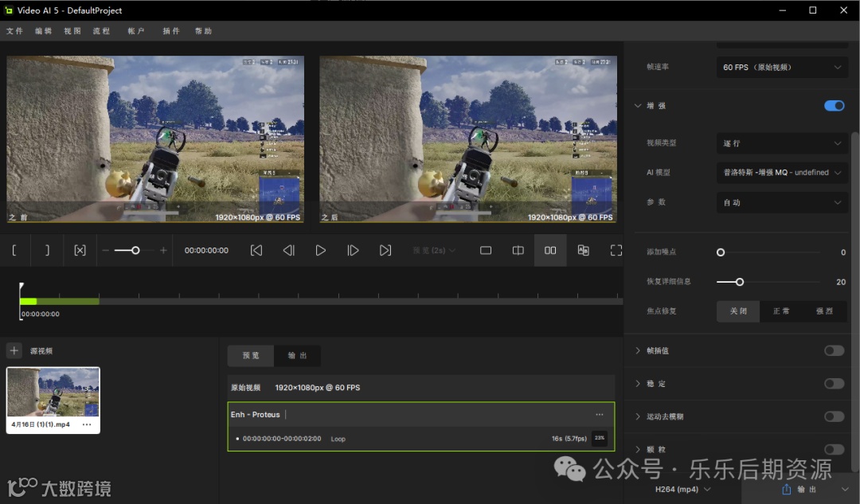The height and width of the screenshot is (504, 860).
Task: Expand the 运动去模糊 section chevron
Action: [x=637, y=416]
